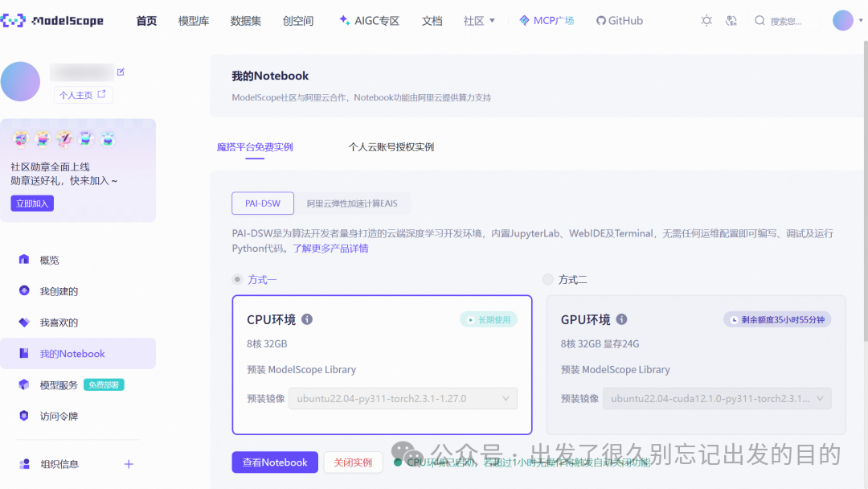Click the 模型服务 model service icon
The height and width of the screenshot is (489, 868).
pos(24,384)
